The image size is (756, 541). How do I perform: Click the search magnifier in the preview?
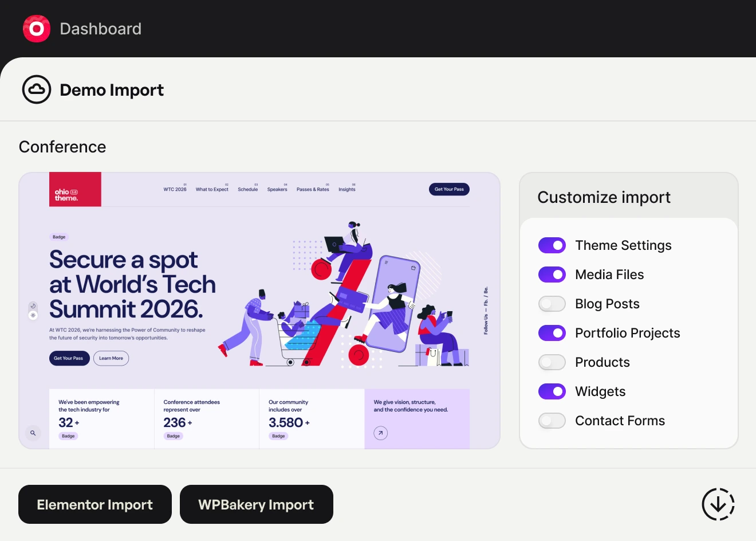(33, 433)
